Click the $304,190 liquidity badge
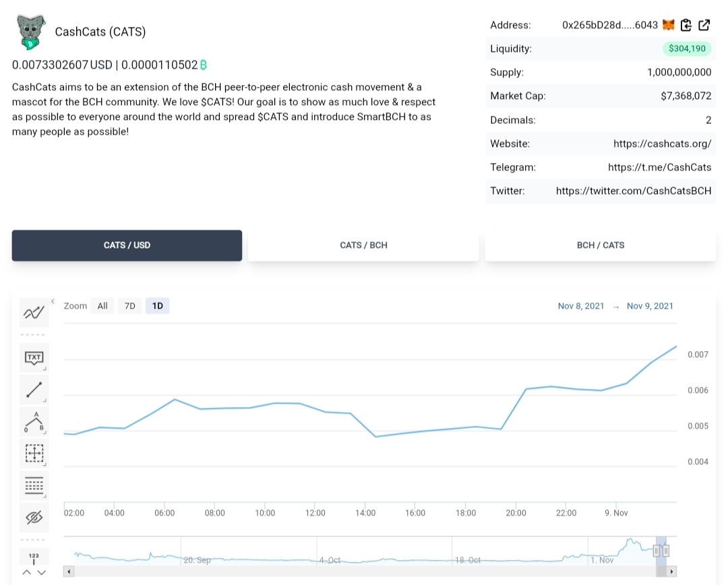 point(687,49)
